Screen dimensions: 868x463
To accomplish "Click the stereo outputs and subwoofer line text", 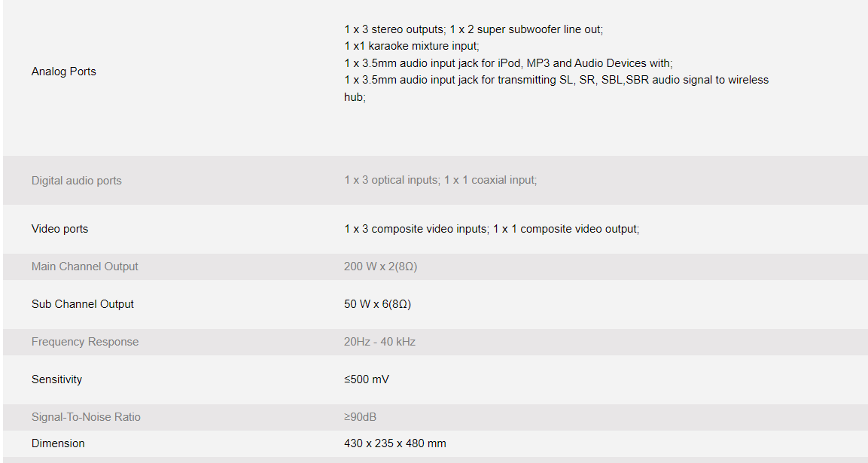I will [474, 29].
